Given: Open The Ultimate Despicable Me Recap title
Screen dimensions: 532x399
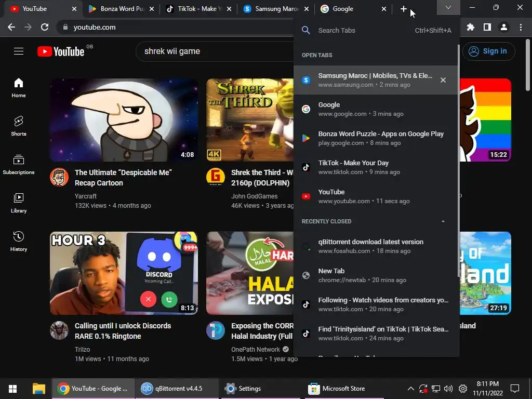Looking at the screenshot, I should point(123,178).
